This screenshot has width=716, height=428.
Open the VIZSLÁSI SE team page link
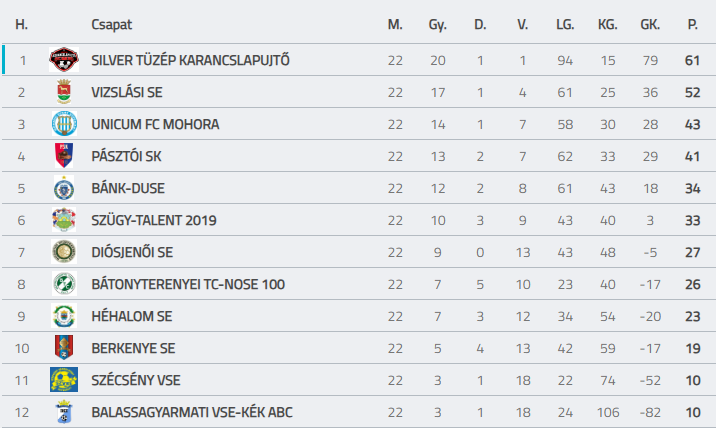point(127,92)
